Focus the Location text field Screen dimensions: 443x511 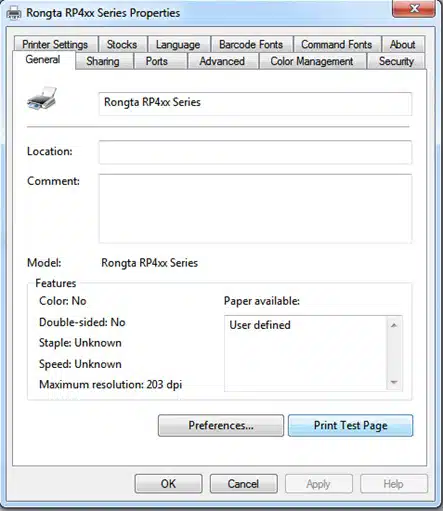tap(255, 152)
